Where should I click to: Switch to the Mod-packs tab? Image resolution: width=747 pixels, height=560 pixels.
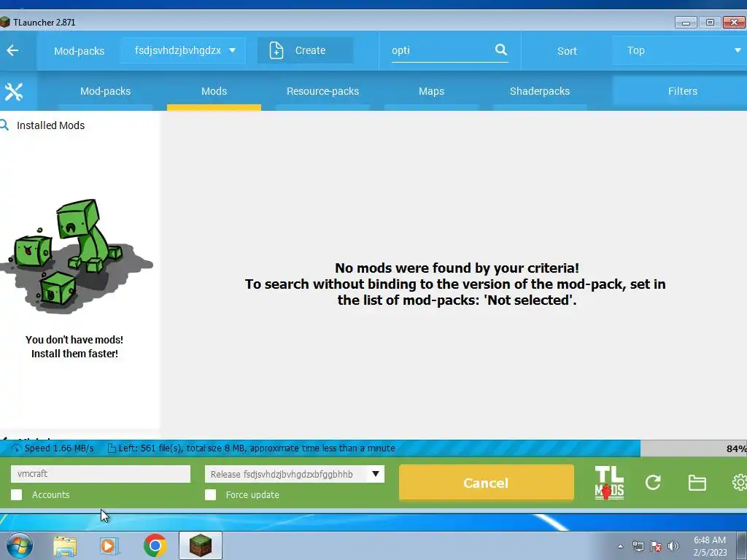click(105, 91)
